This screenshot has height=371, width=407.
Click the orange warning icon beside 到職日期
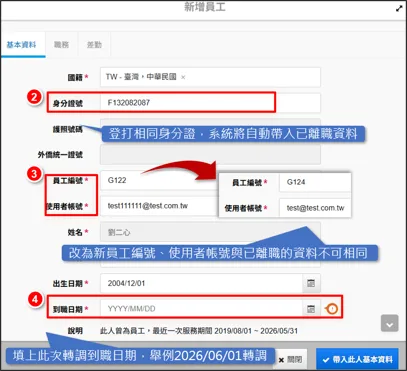click(331, 309)
